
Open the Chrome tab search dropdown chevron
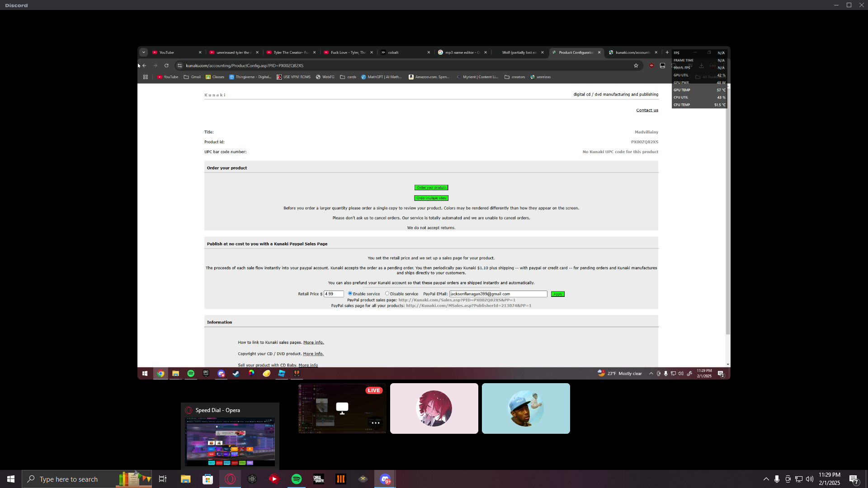[143, 52]
